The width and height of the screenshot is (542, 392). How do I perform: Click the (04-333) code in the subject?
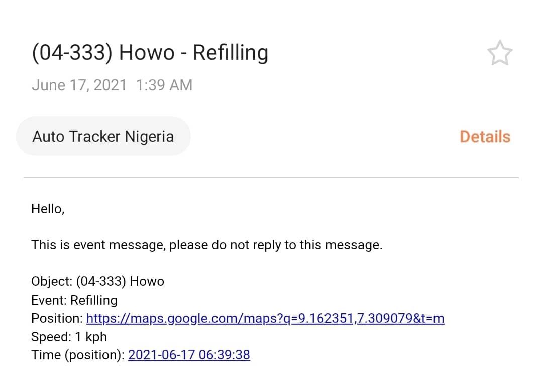tap(71, 53)
